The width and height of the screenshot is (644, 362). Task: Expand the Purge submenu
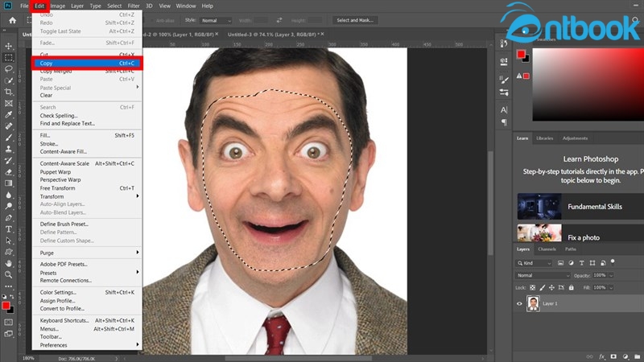(x=87, y=253)
